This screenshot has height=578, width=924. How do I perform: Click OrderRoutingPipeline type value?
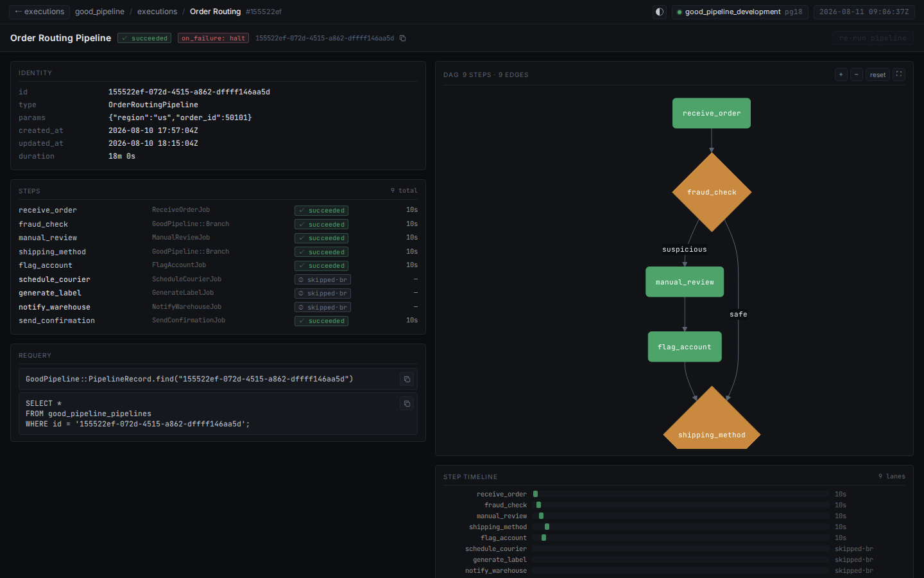click(153, 105)
